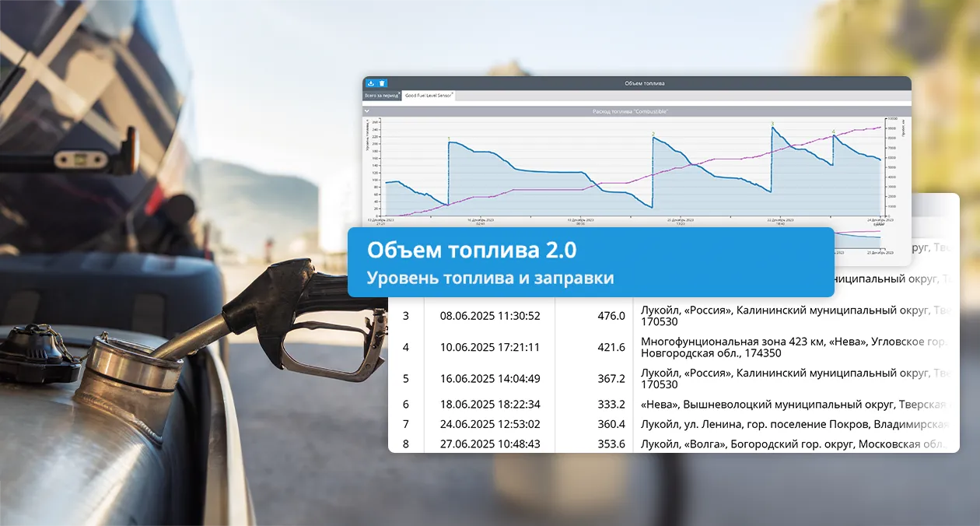Select the 'Лукойл, ул. Ленина' address cell
This screenshot has height=526, width=980.
point(793,424)
